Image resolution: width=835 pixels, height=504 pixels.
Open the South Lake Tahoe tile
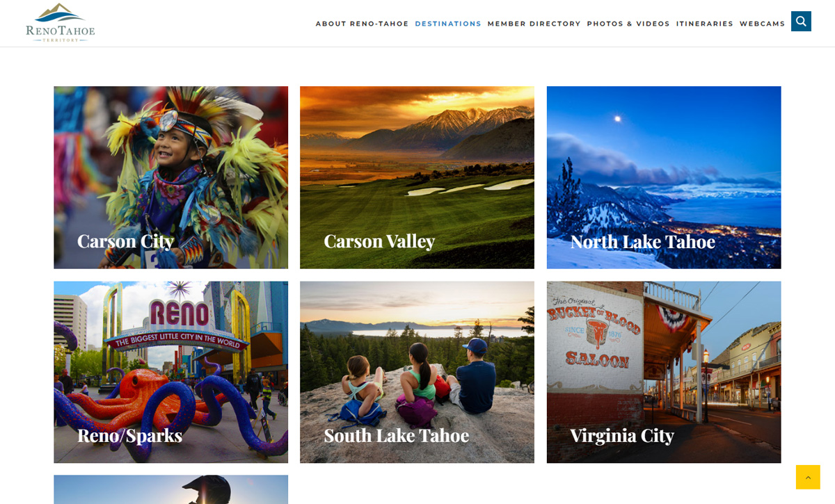(417, 372)
